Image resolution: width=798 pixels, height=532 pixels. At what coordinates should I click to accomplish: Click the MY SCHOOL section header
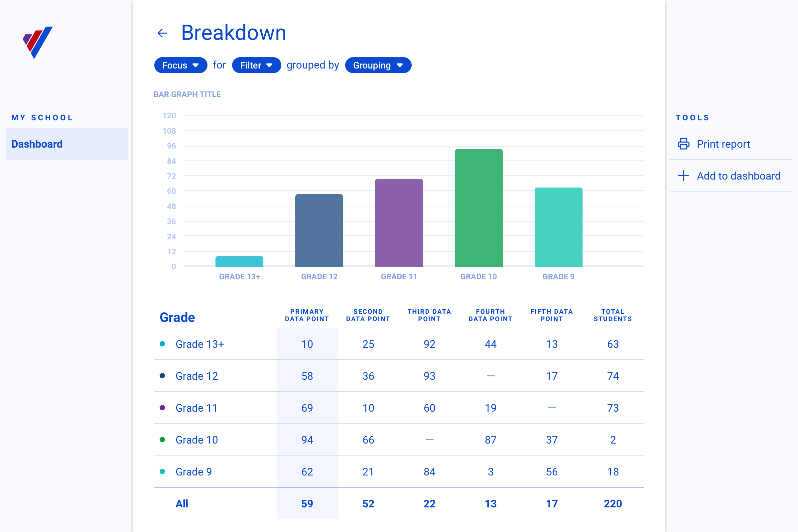[42, 117]
